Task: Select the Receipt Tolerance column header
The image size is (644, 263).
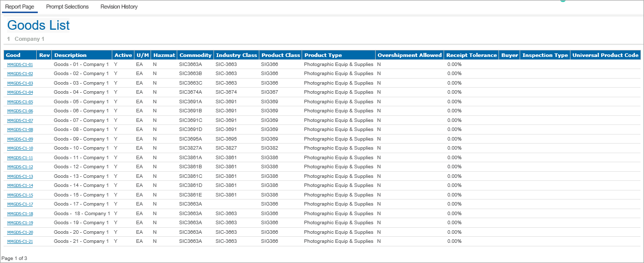Action: pyautogui.click(x=471, y=55)
